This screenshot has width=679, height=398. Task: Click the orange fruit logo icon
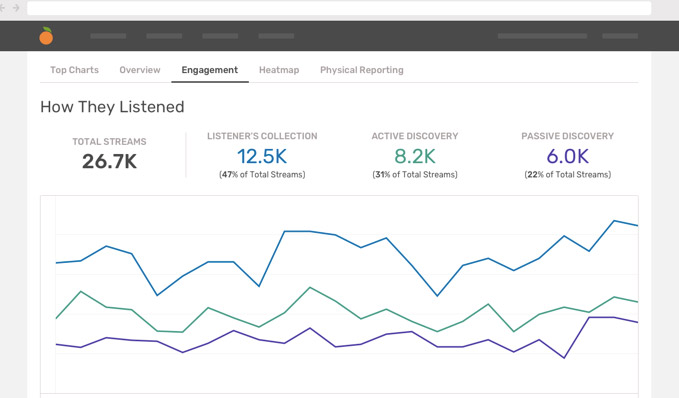coord(46,36)
